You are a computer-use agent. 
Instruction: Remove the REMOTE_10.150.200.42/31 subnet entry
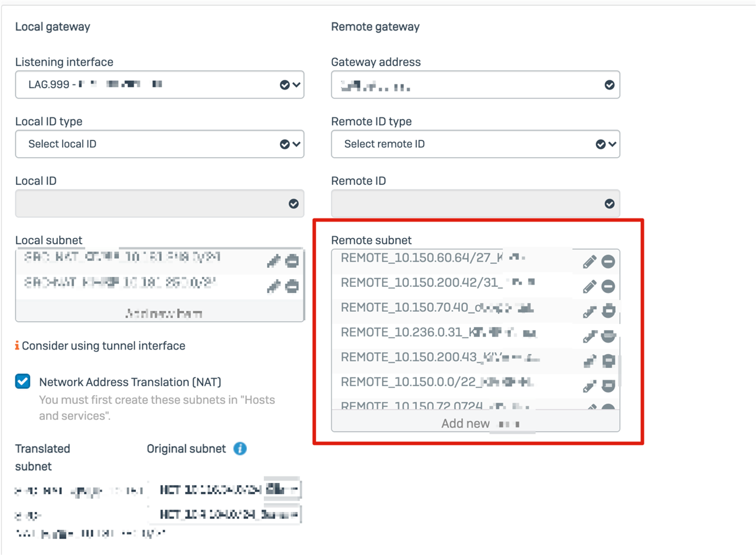tap(608, 286)
